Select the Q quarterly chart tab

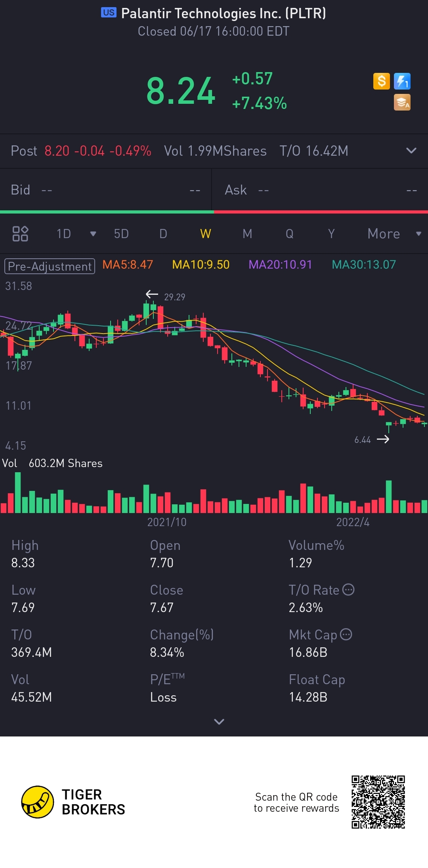(x=289, y=234)
